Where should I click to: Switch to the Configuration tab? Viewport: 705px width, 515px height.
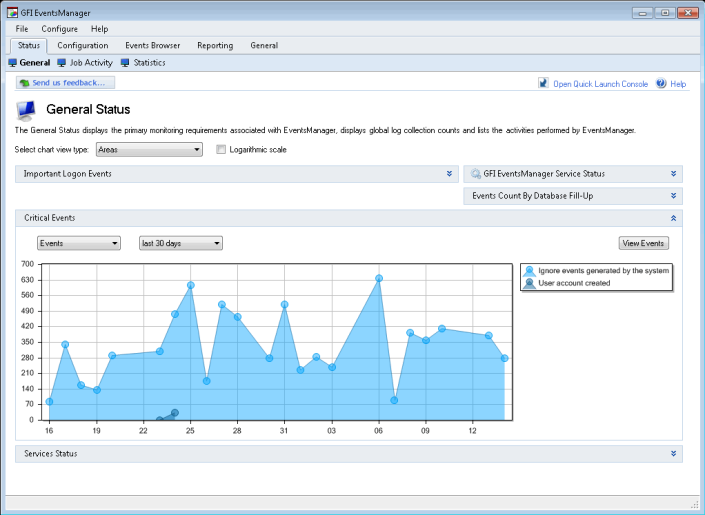coord(83,45)
